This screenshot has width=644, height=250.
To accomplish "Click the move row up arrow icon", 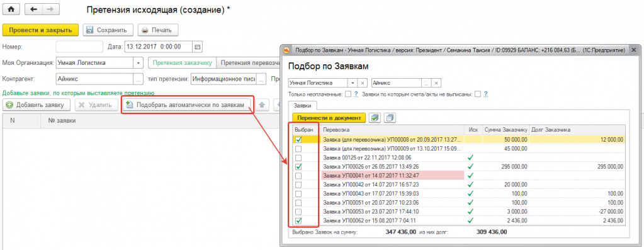I will tap(262, 105).
